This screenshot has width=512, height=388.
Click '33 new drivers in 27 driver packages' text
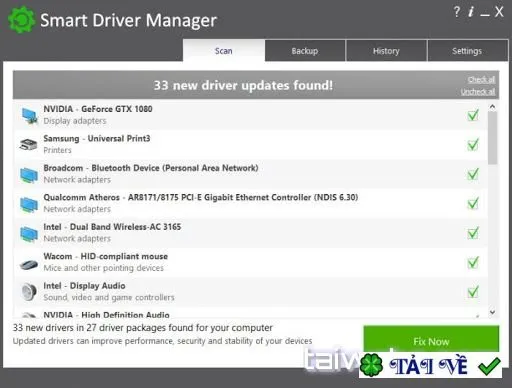143,328
